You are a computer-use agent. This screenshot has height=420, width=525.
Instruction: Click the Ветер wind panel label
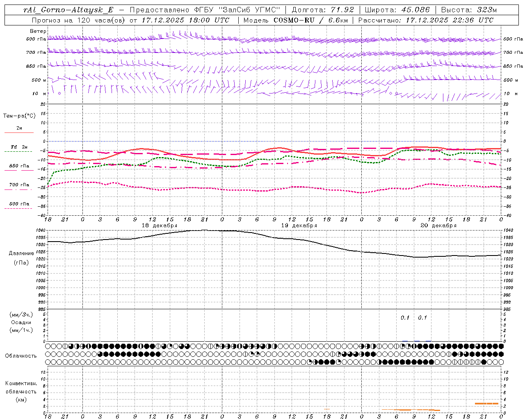pyautogui.click(x=38, y=31)
